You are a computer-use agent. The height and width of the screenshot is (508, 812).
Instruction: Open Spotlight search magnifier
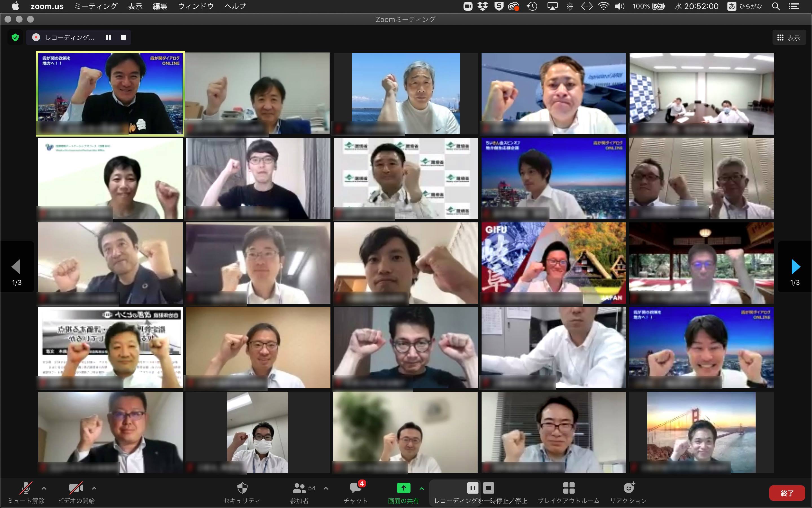[776, 6]
